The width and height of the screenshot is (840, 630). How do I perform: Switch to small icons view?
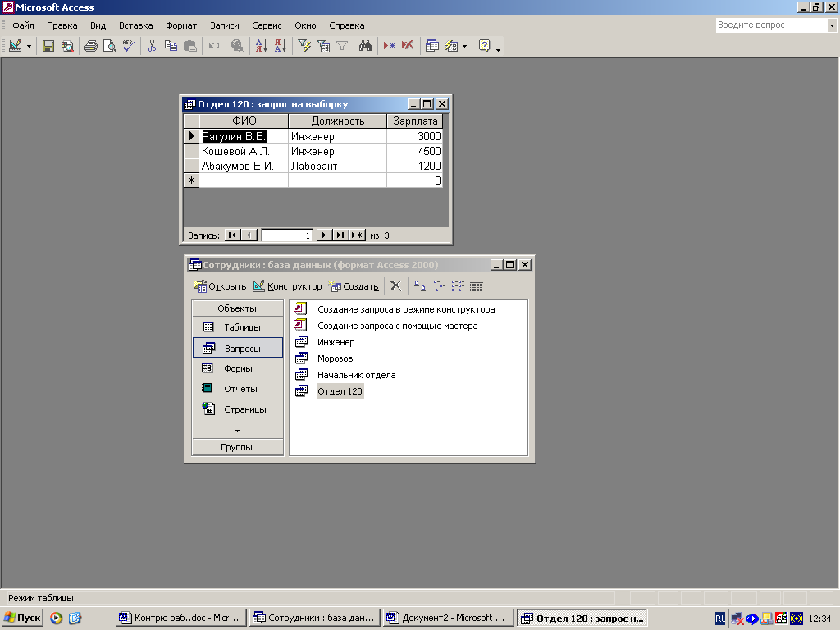(440, 286)
